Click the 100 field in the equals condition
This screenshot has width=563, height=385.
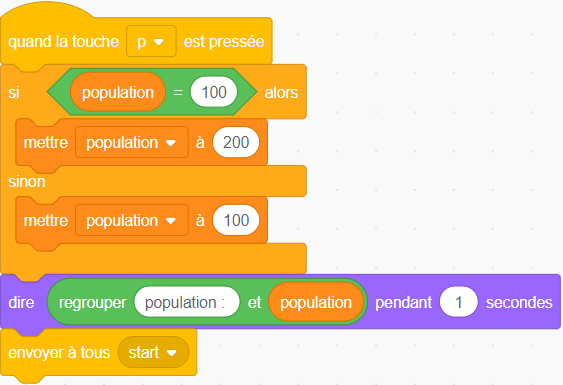[214, 92]
